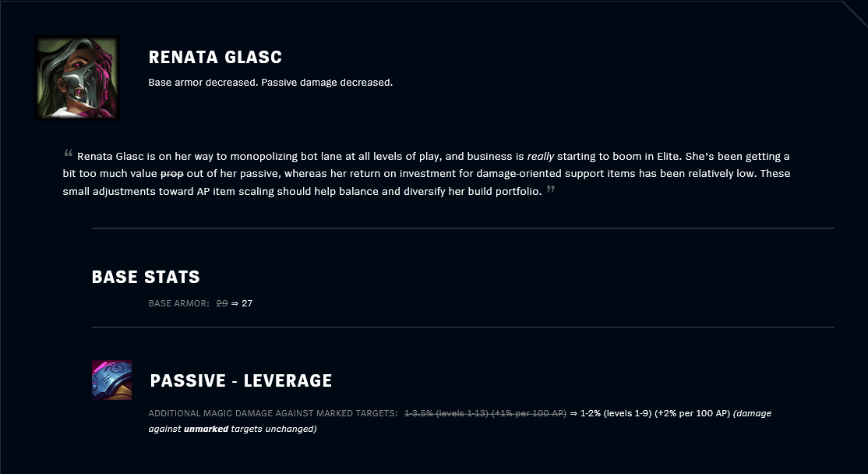Image resolution: width=868 pixels, height=474 pixels.
Task: Click the opening quotation mark icon
Action: pyautogui.click(x=69, y=153)
